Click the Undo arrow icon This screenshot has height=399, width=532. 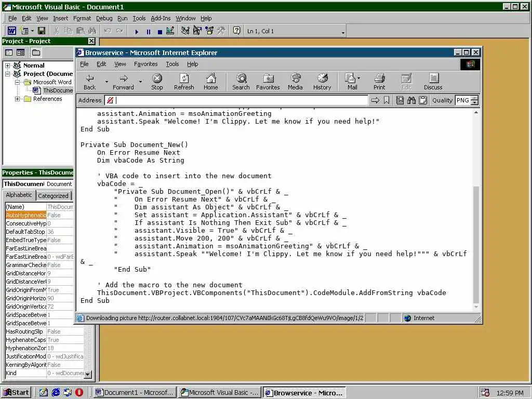[108, 31]
